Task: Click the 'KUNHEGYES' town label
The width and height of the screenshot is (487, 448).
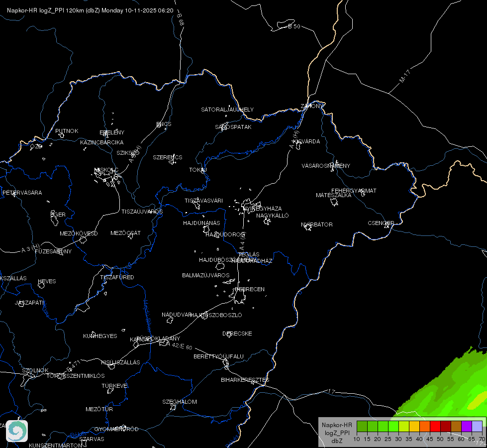Action: tap(100, 336)
